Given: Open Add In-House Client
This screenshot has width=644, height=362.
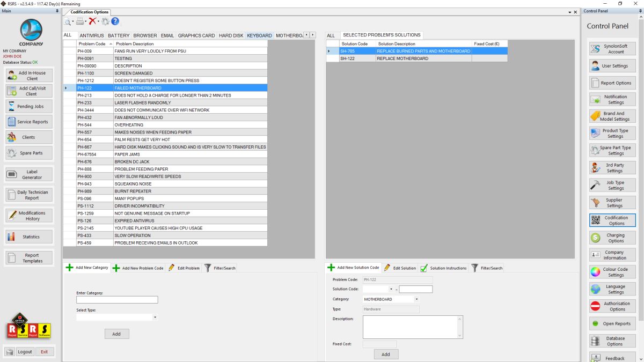Looking at the screenshot, I should (x=29, y=76).
